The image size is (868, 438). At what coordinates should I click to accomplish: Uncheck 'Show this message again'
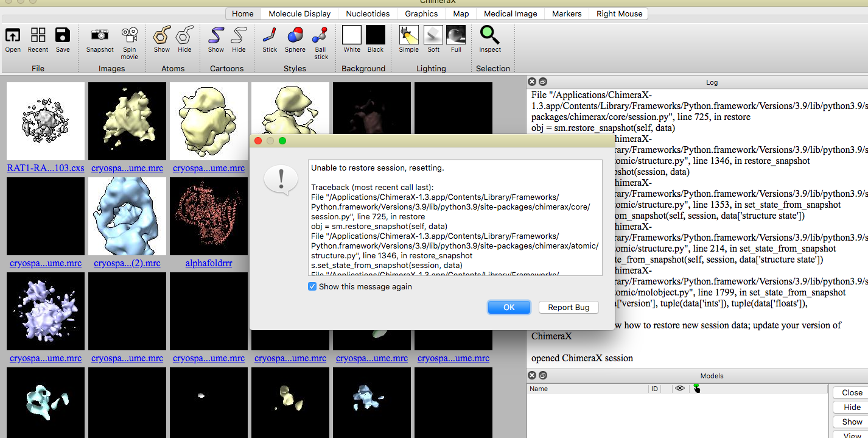pyautogui.click(x=312, y=285)
